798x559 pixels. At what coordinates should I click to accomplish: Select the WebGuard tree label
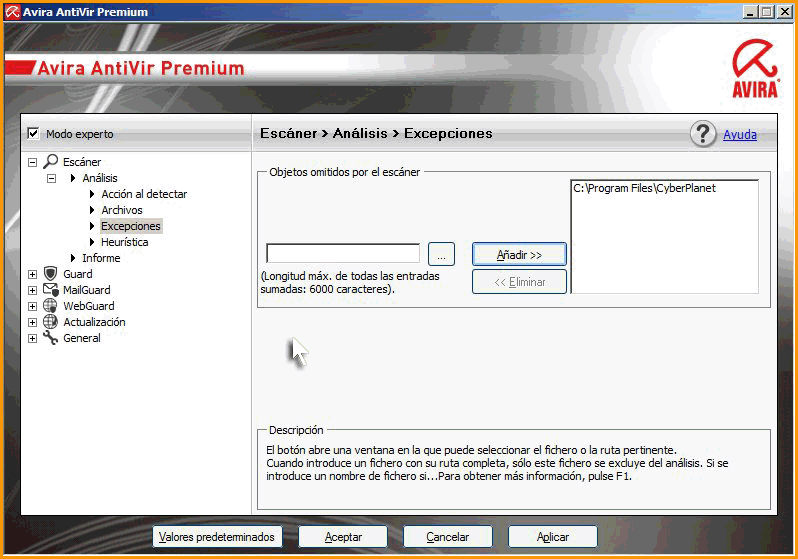[x=89, y=306]
